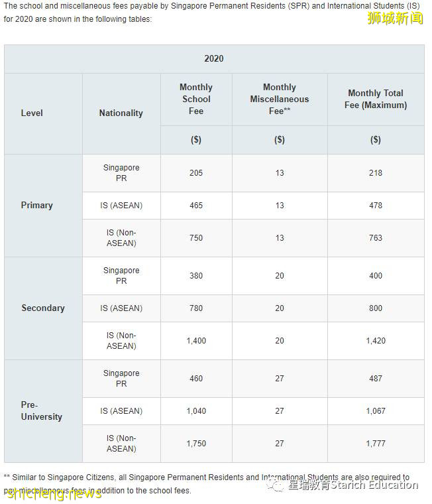This screenshot has width=432, height=504.
Task: Select the 2020 table header cell
Action: [214, 58]
